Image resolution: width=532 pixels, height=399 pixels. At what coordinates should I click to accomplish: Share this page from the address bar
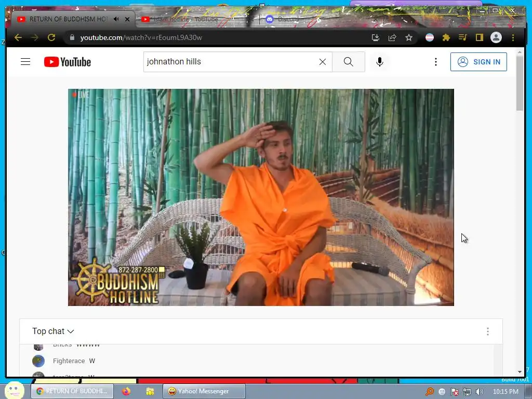(392, 37)
